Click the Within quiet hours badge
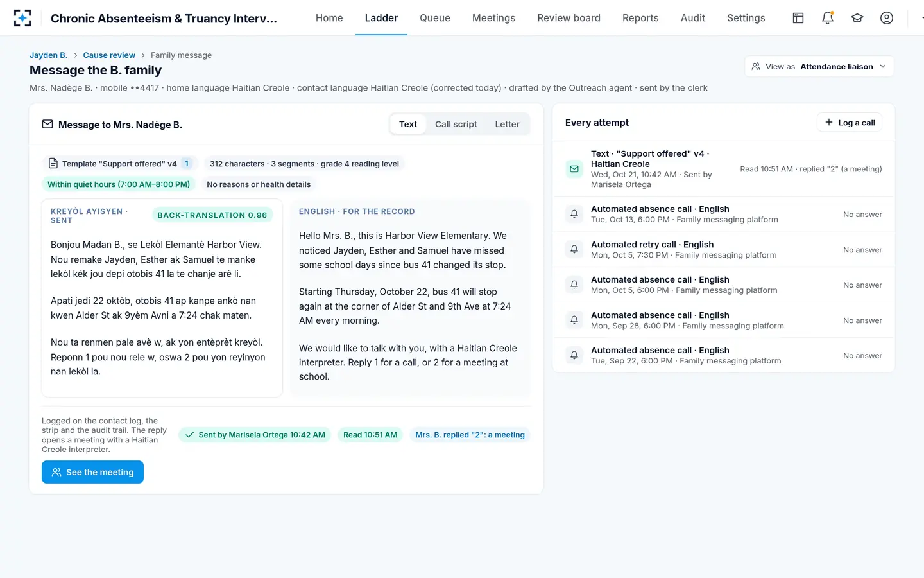This screenshot has height=578, width=924. [x=119, y=184]
